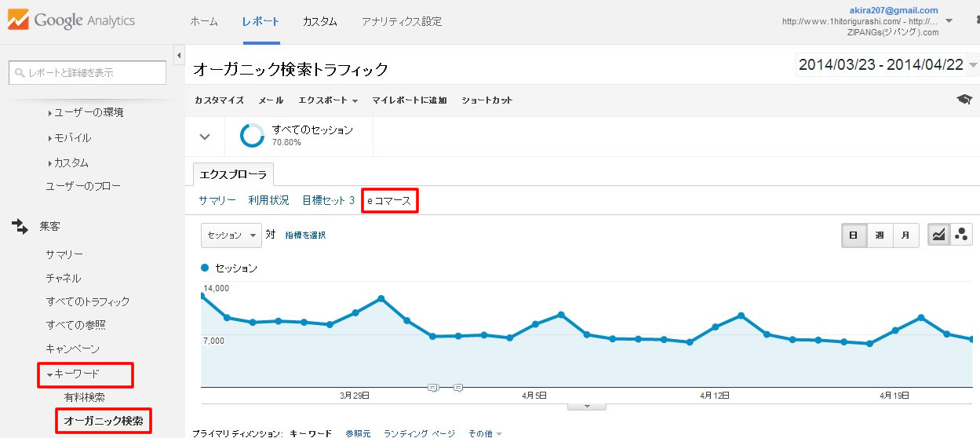Click the search reports input field

[x=87, y=72]
